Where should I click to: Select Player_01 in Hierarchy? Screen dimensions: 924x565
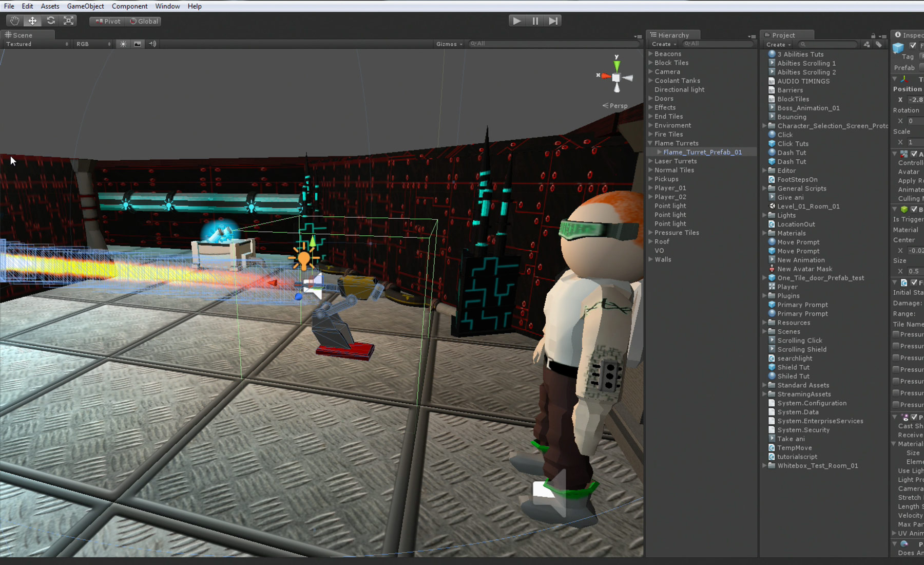click(x=670, y=188)
